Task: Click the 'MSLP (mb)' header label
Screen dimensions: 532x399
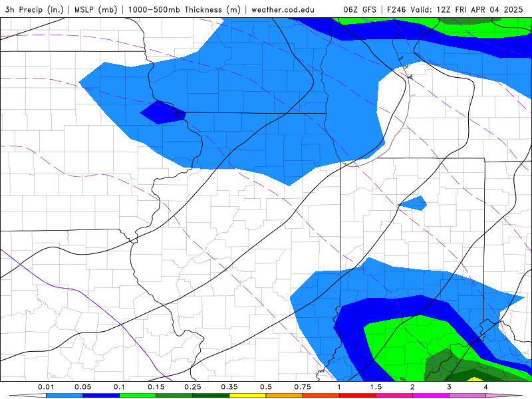Action: point(96,9)
